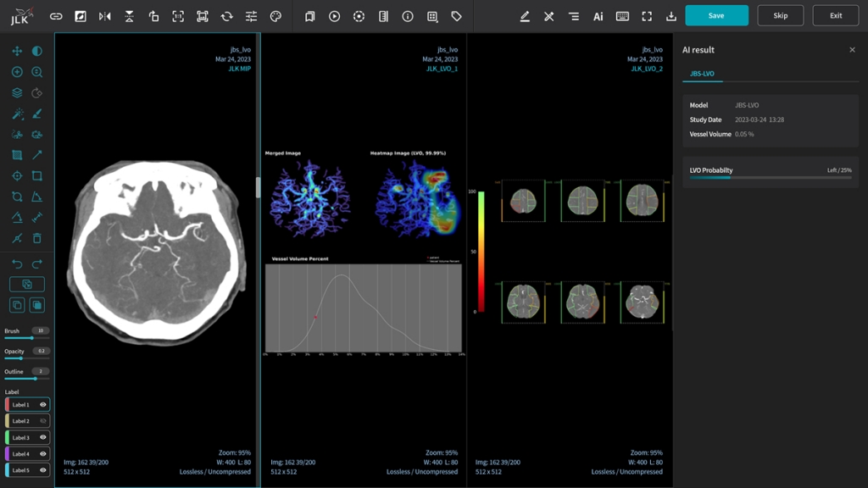This screenshot has height=488, width=868.
Task: Hide Label 1 using its eye icon
Action: (x=43, y=405)
